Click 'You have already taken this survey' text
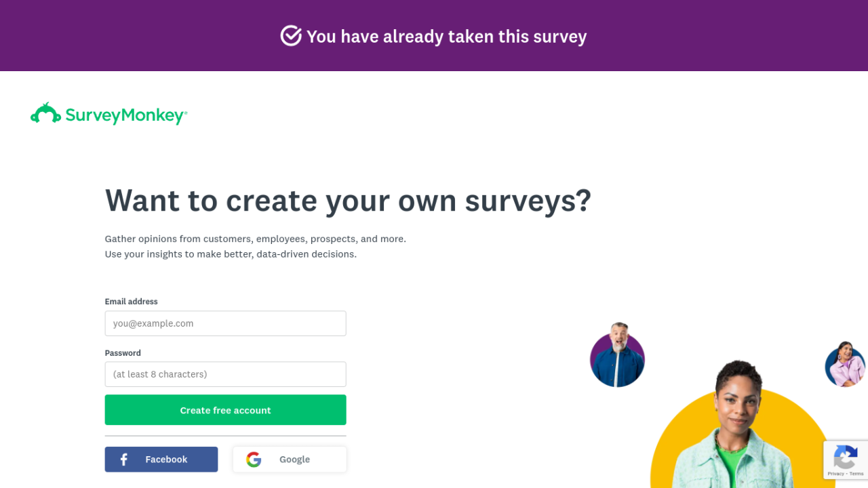868x488 pixels. coord(446,37)
